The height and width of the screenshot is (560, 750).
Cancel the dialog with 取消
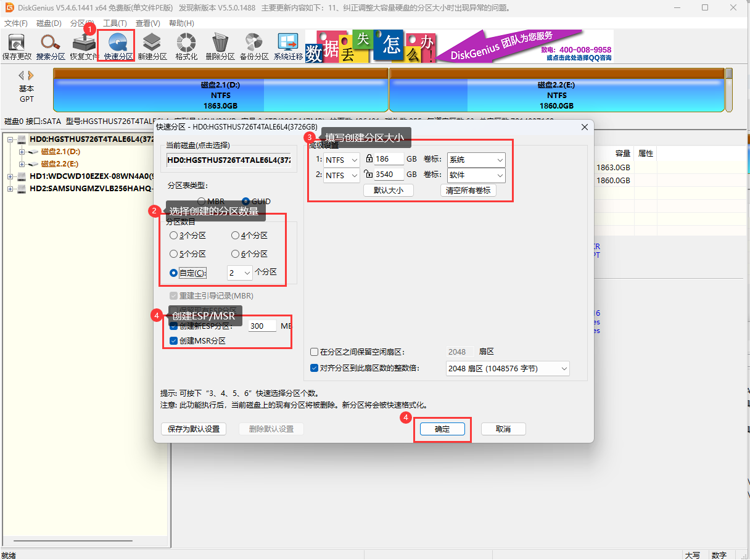[503, 429]
